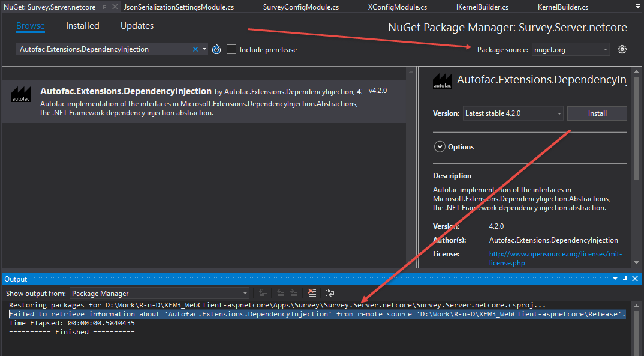Expand the Options section
644x356 pixels.
tap(440, 146)
